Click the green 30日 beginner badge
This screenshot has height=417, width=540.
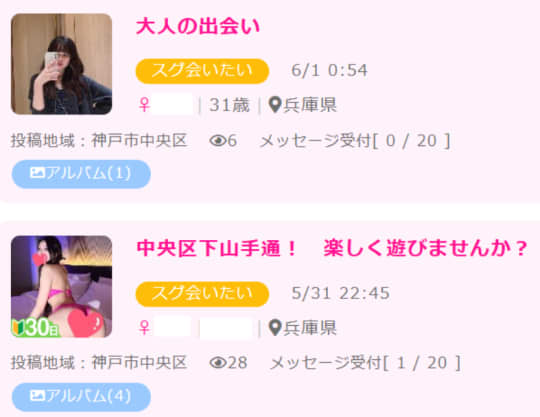(x=35, y=327)
